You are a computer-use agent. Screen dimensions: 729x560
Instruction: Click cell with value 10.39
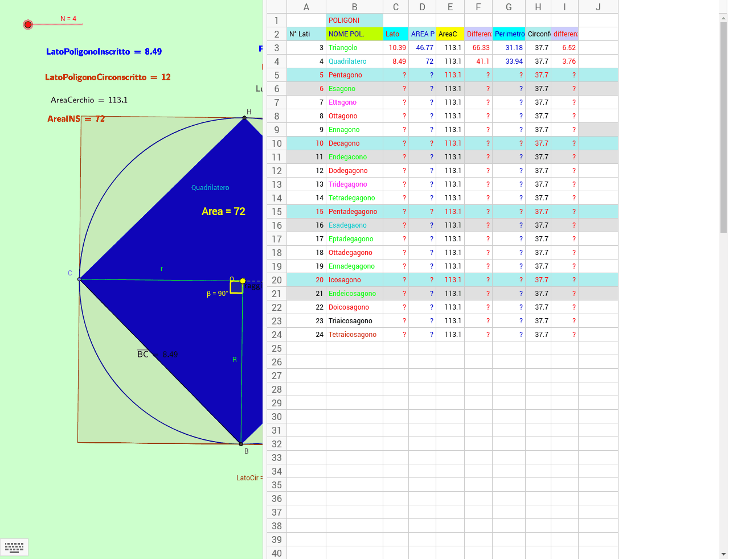point(396,48)
